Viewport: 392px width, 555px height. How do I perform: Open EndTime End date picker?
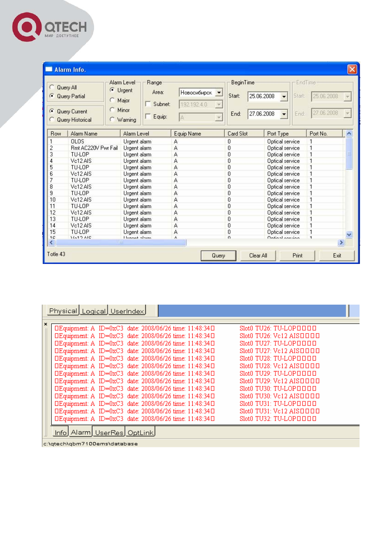pos(348,113)
